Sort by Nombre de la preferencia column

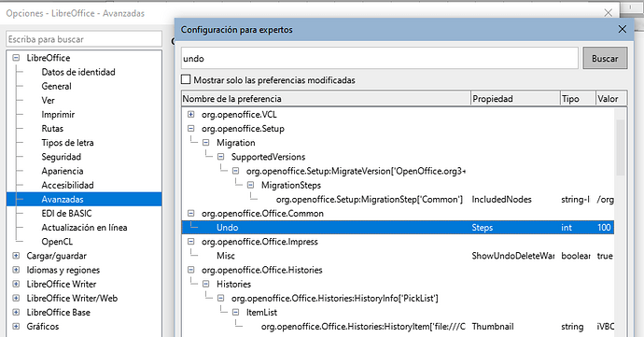pyautogui.click(x=326, y=99)
